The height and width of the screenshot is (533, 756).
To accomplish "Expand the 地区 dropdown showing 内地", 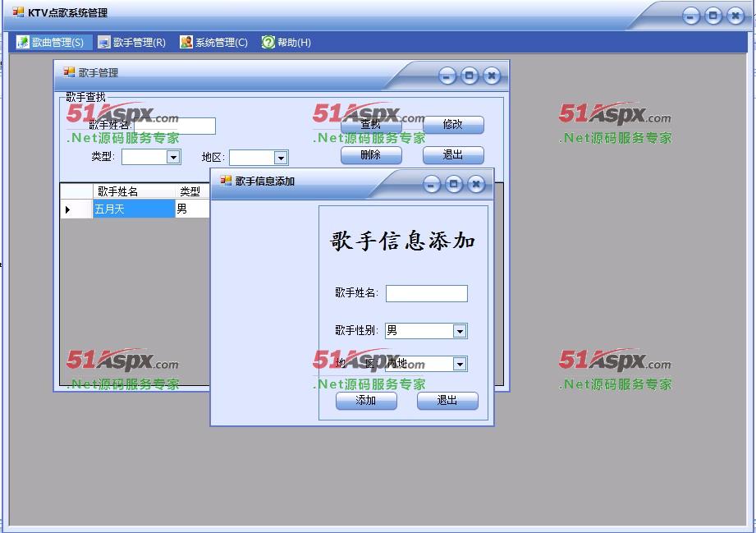I will (460, 364).
